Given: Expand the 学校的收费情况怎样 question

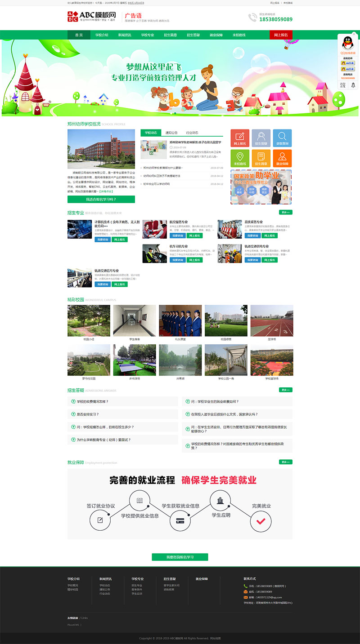Looking at the screenshot, I should [93, 402].
